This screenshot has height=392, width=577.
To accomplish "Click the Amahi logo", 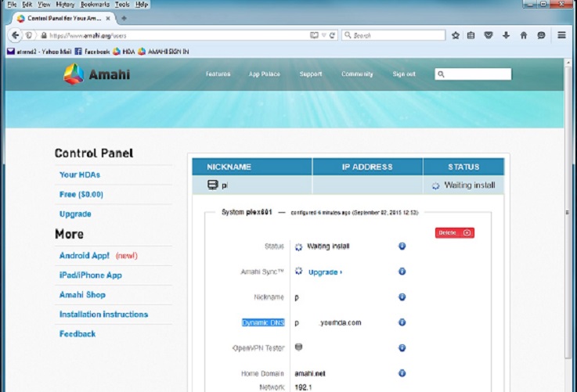I will 97,74.
